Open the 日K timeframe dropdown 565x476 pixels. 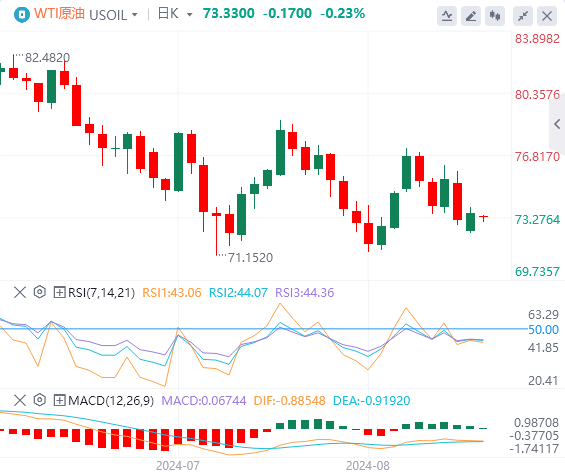(x=175, y=14)
